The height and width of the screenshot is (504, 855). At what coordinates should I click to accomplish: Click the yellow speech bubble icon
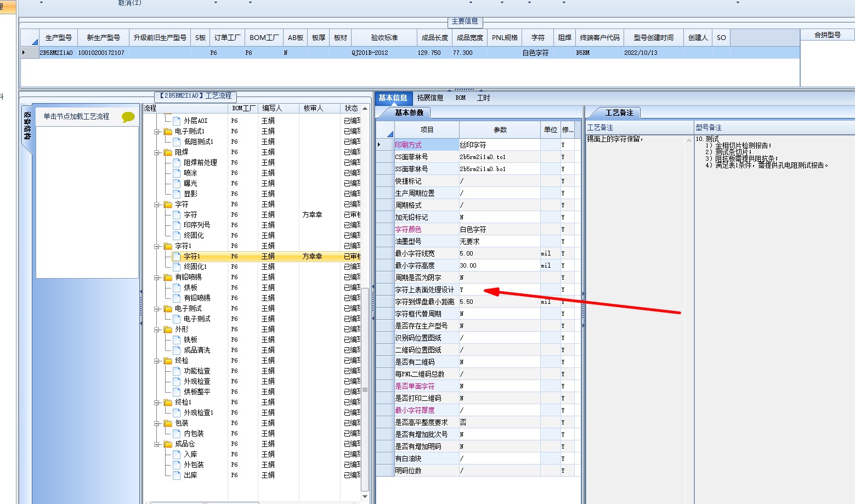click(x=128, y=117)
